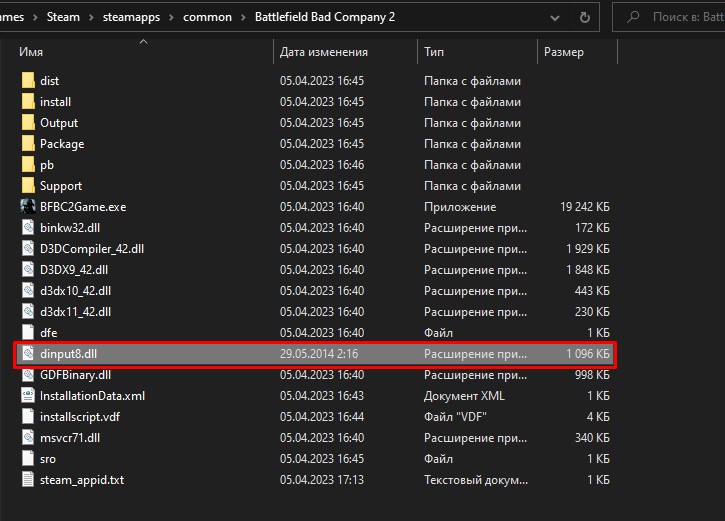The width and height of the screenshot is (725, 521).
Task: Select the pb folder name
Action: (47, 165)
